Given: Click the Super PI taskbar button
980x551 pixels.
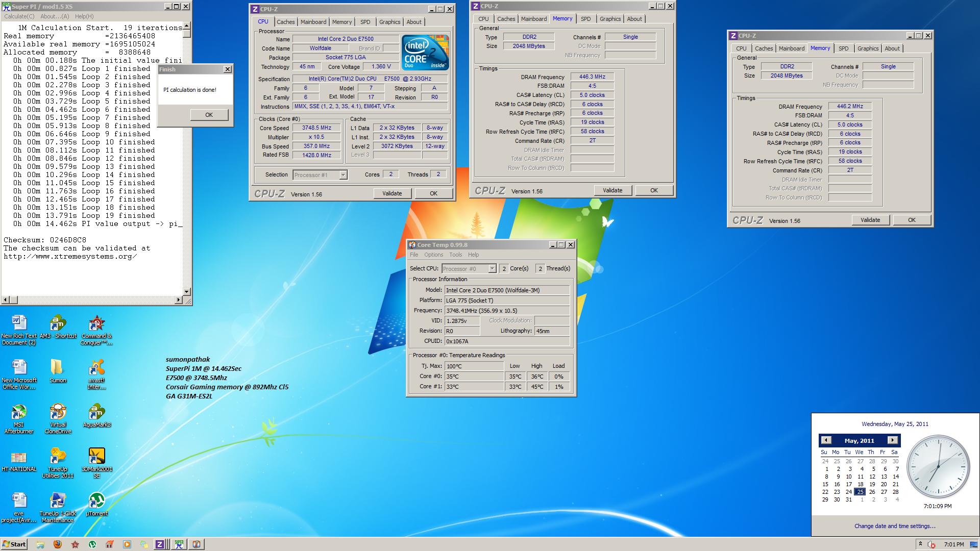Looking at the screenshot, I should click(179, 544).
